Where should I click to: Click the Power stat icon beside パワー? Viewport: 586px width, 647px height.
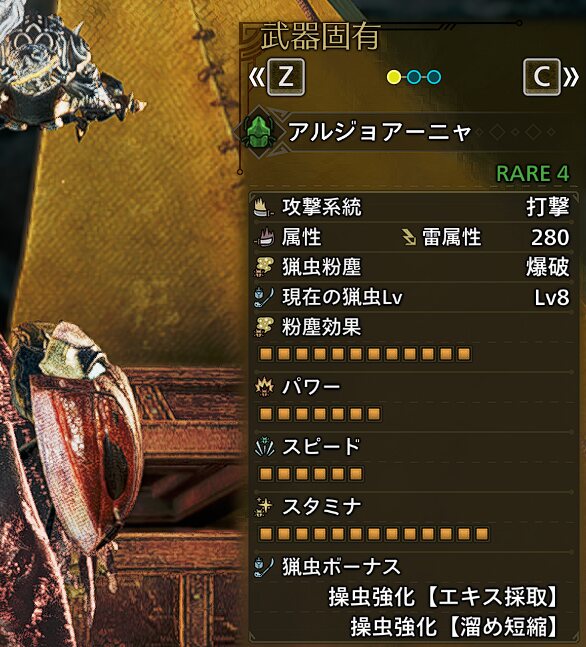coord(264,387)
